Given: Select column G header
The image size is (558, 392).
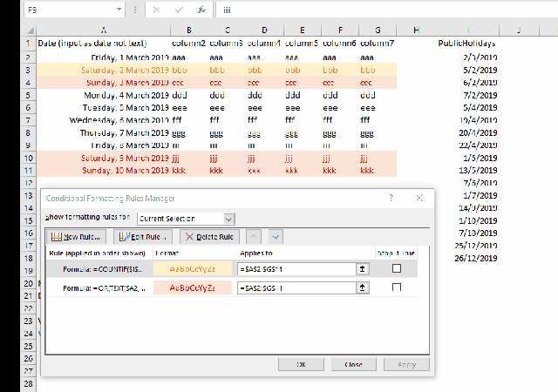Looking at the screenshot, I should (x=378, y=30).
